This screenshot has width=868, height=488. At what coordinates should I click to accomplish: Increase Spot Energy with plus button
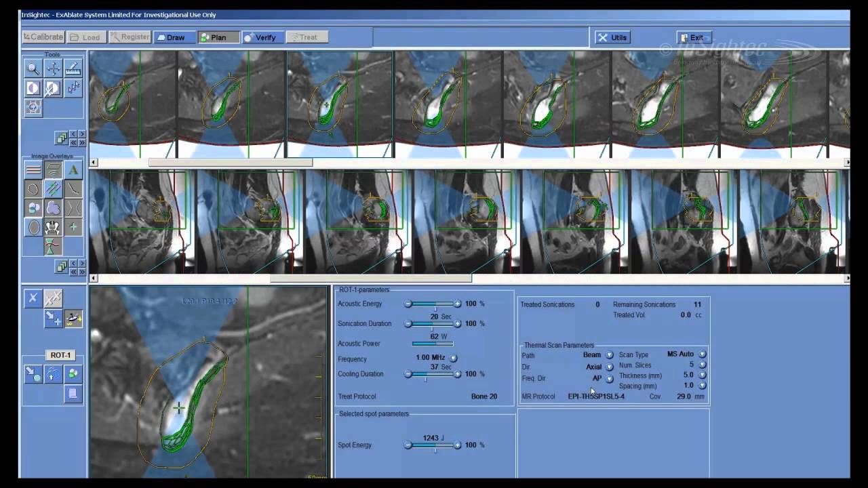(458, 445)
